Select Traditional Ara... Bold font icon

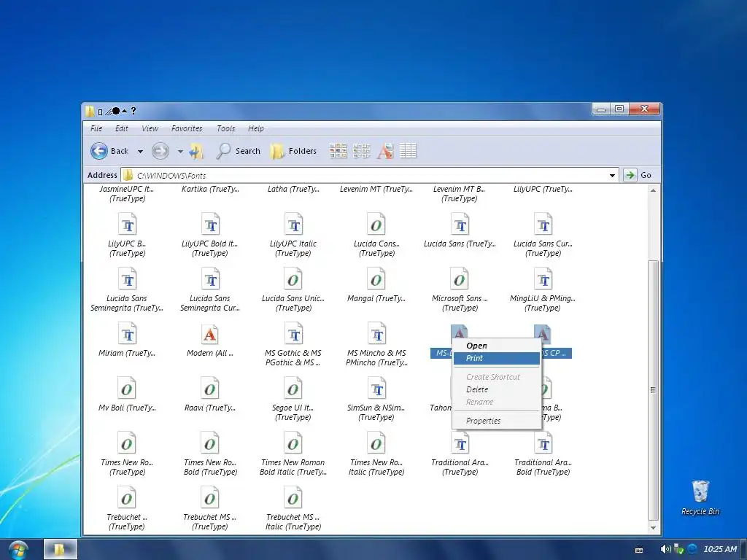pos(543,443)
